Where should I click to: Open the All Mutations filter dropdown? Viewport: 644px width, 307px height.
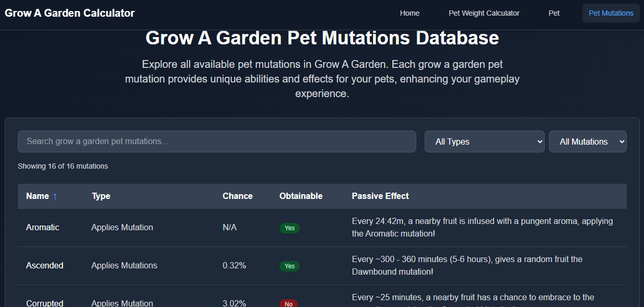point(588,141)
